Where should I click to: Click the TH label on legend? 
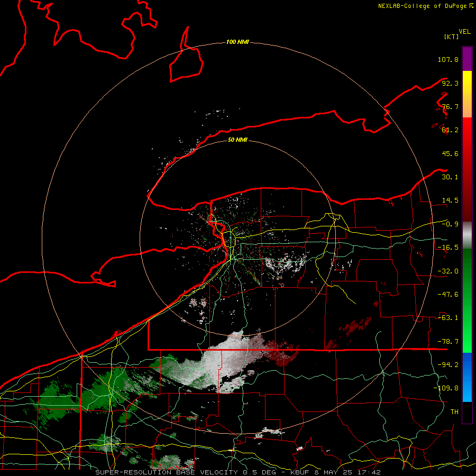click(454, 412)
